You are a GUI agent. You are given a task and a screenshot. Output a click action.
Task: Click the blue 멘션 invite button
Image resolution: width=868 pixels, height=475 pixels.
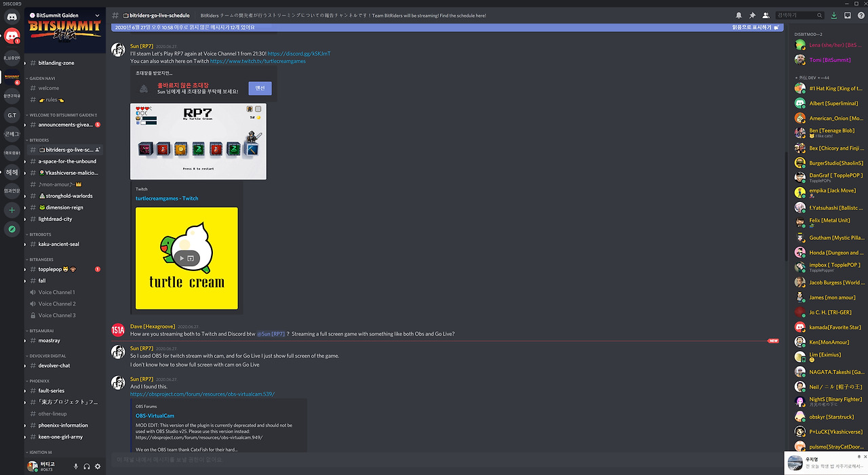click(x=260, y=88)
